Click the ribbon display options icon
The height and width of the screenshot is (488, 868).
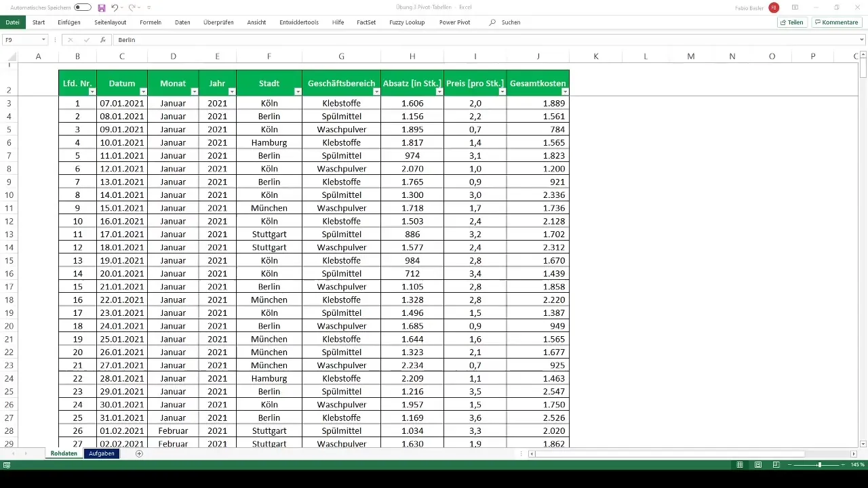(x=795, y=7)
